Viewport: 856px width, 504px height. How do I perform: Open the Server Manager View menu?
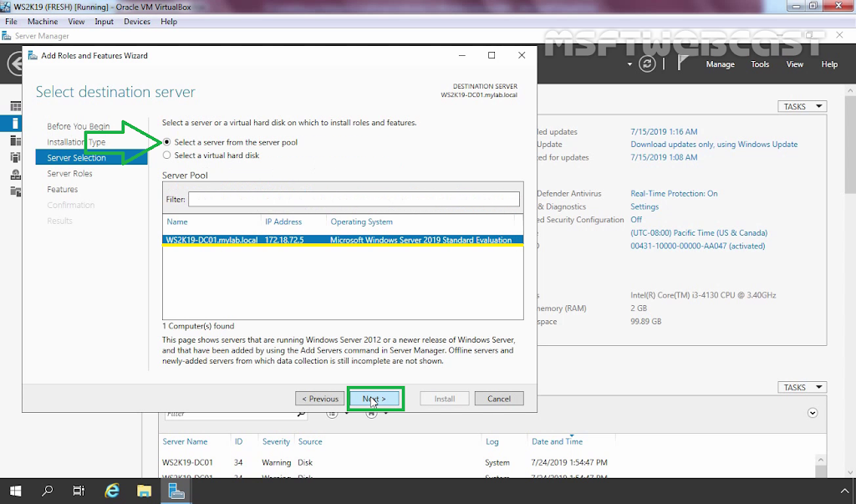794,64
